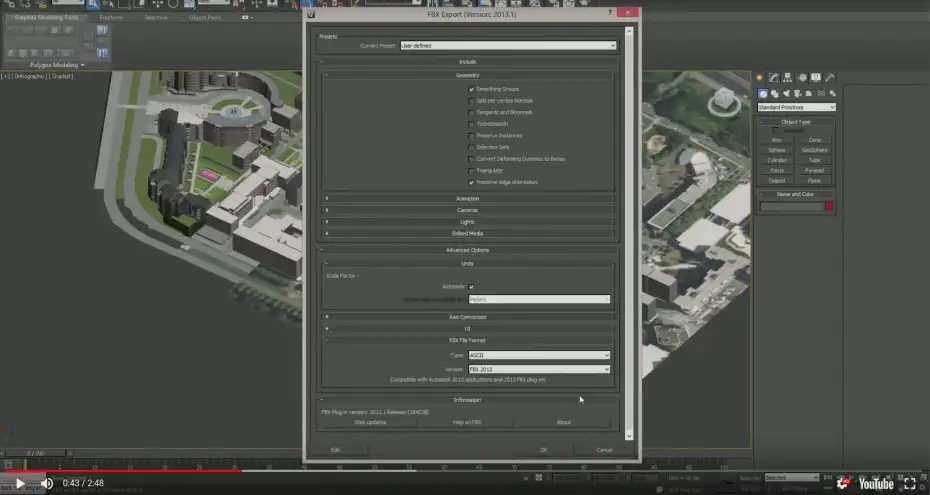Screen dimensions: 930x495
Task: Open the Current Preset dropdown
Action: [x=508, y=46]
